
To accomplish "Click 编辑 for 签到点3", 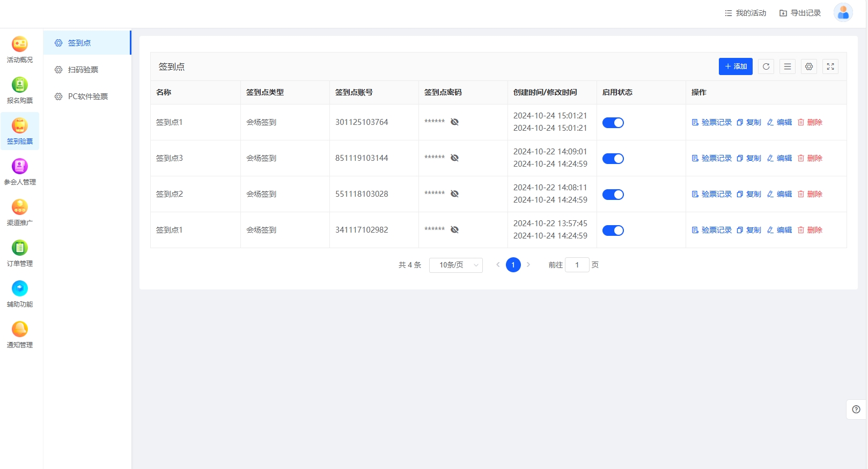I will pos(779,158).
